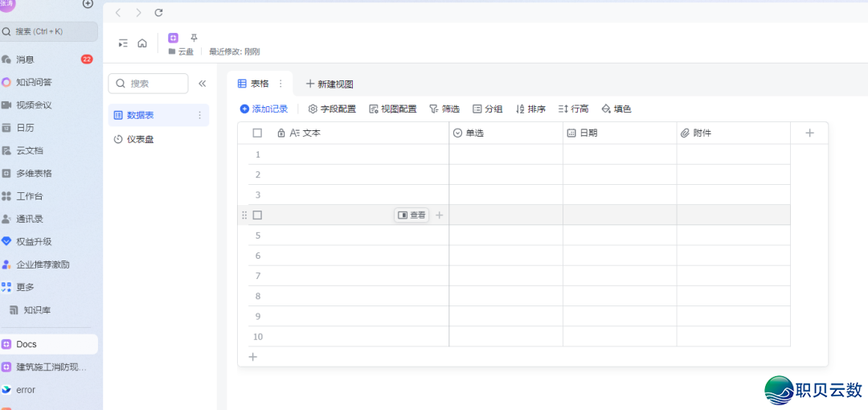Pin the document with the pin icon
This screenshot has width=868, height=410.
[194, 38]
